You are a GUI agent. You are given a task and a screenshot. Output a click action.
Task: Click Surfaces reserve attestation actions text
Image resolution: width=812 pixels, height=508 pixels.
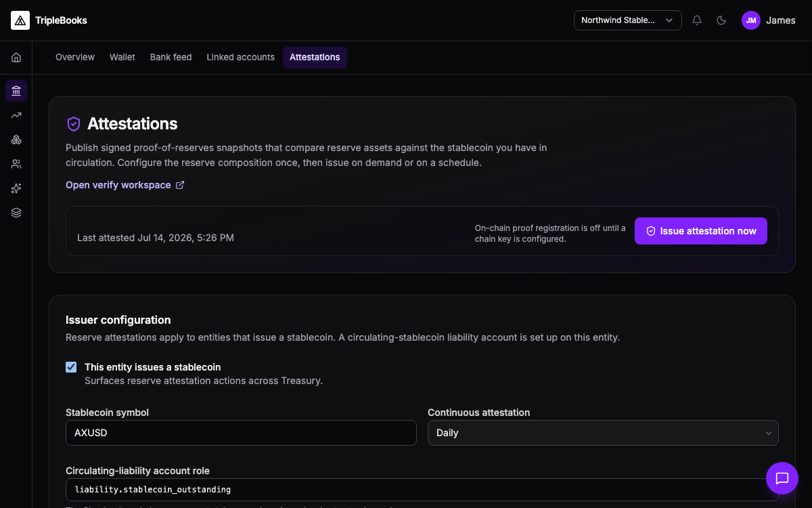click(x=204, y=381)
